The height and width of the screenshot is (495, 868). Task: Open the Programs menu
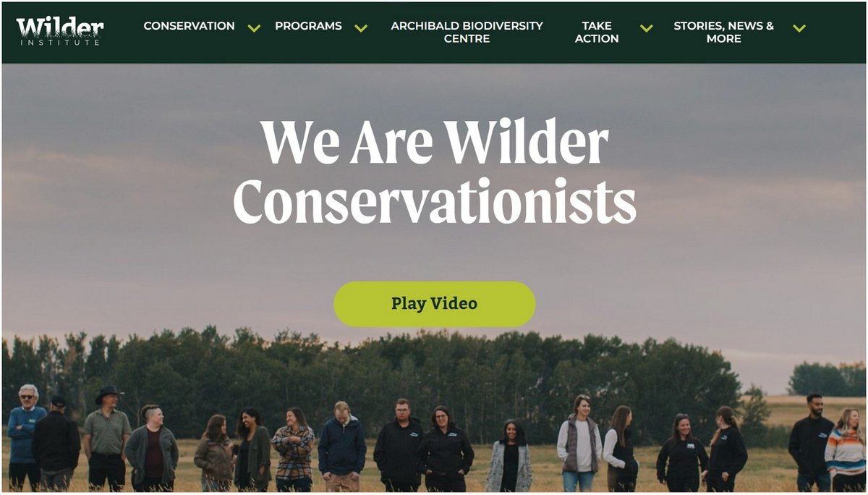pos(308,26)
